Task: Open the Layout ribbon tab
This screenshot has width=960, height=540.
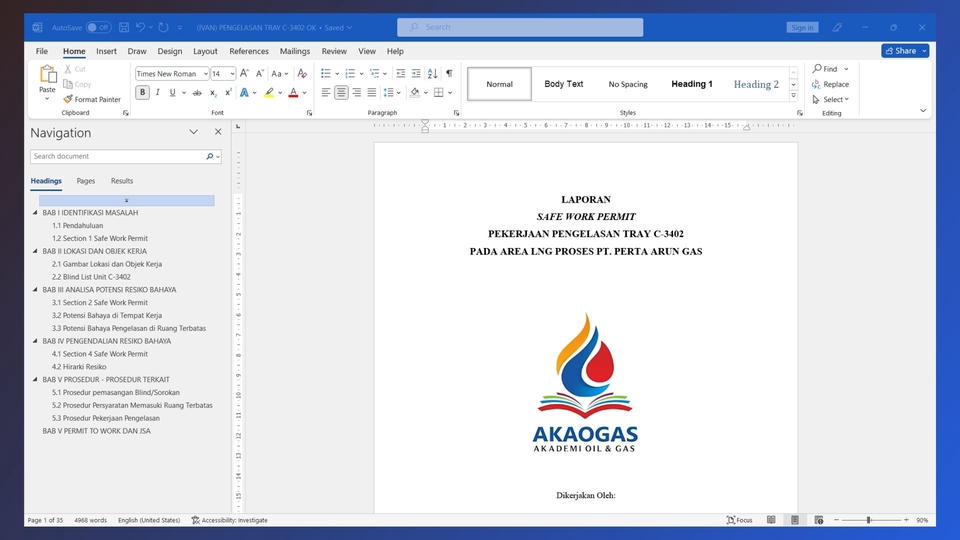Action: [205, 51]
